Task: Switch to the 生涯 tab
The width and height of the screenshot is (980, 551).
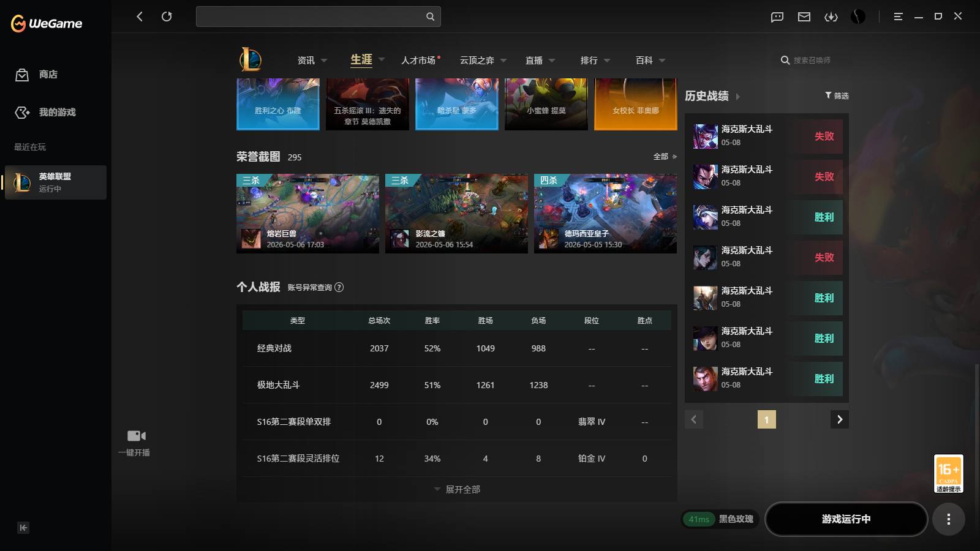Action: [x=361, y=59]
